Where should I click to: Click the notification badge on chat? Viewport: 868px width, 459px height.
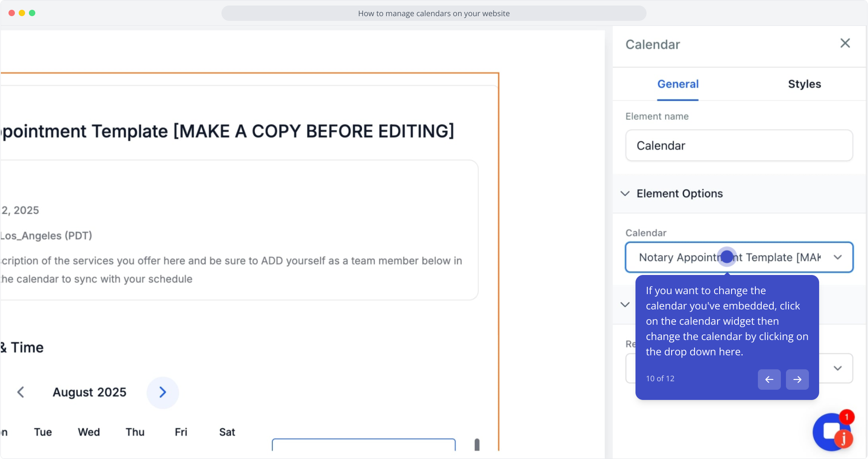tap(846, 417)
